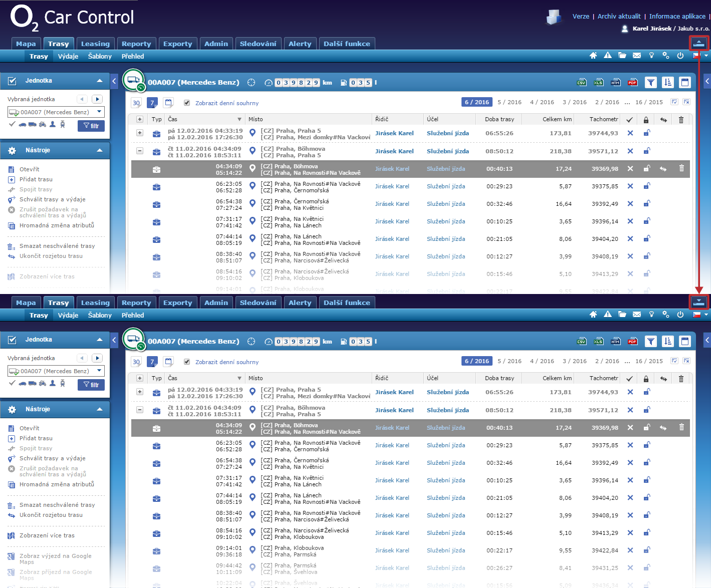The width and height of the screenshot is (711, 588).
Task: Click Hromadná změna atributů in upper panel
Action: (x=57, y=225)
